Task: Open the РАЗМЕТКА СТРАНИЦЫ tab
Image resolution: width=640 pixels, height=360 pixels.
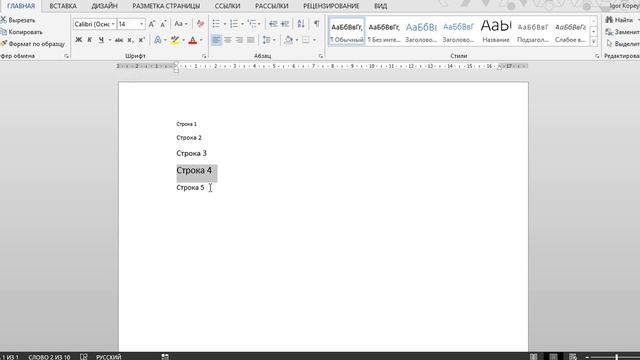Action: click(x=166, y=6)
